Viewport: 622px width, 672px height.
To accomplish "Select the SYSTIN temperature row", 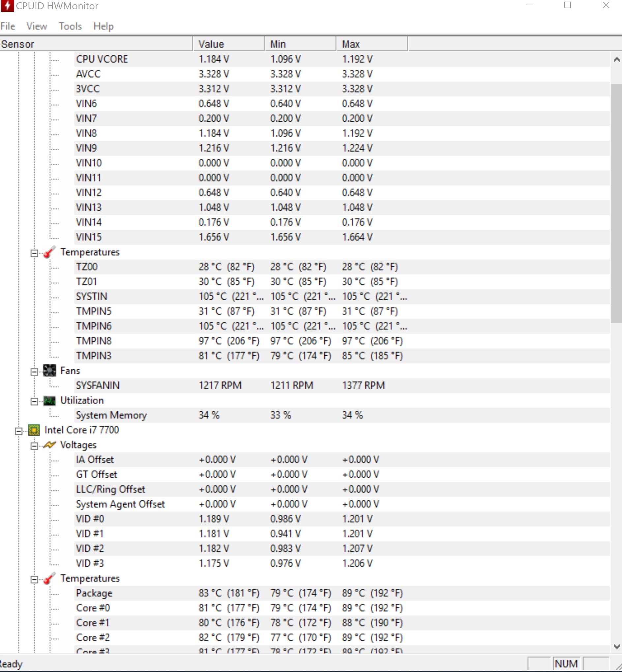I will [x=342, y=297].
